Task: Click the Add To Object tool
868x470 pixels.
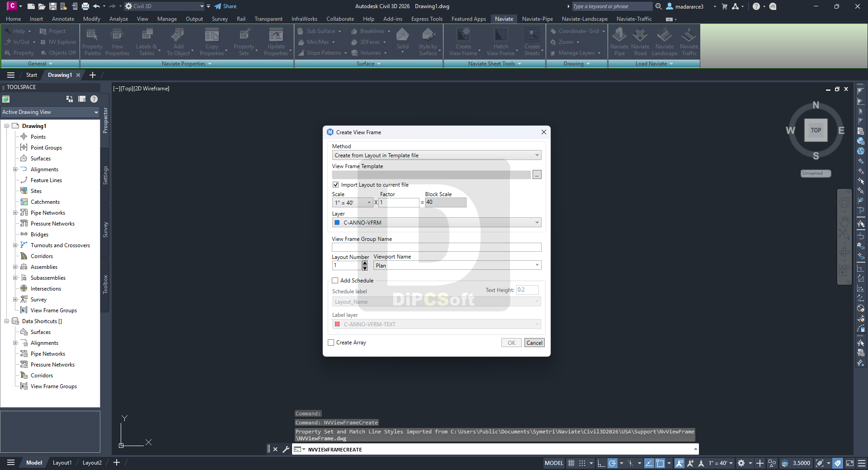Action: click(179, 42)
